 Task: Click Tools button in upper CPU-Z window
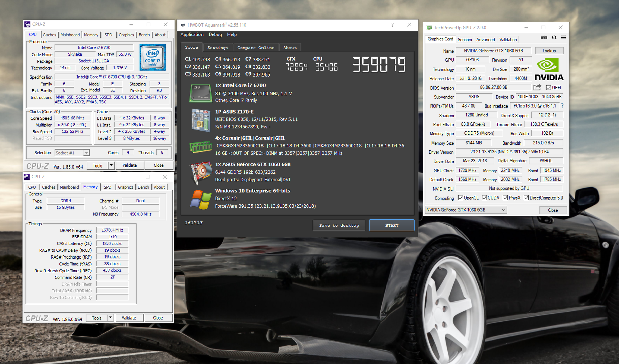point(97,165)
